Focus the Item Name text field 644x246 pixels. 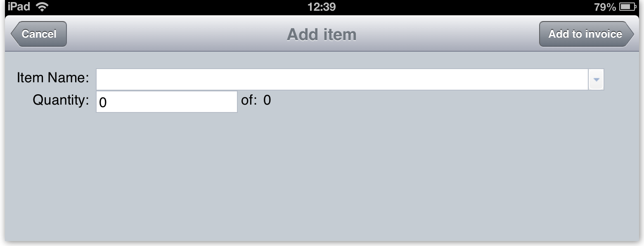342,79
